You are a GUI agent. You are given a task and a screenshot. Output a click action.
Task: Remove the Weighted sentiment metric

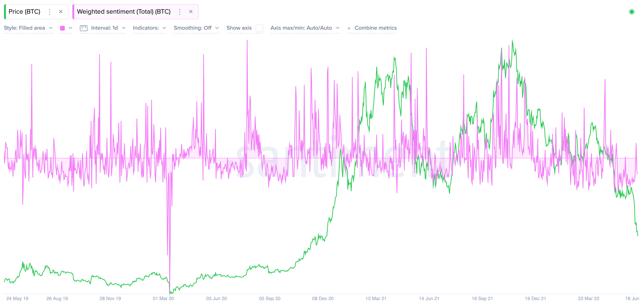(x=191, y=12)
